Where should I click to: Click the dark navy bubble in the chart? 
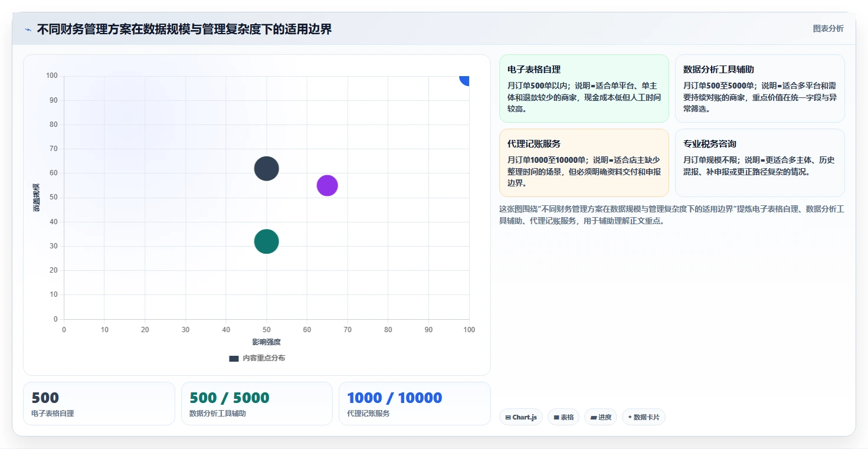[x=266, y=169]
